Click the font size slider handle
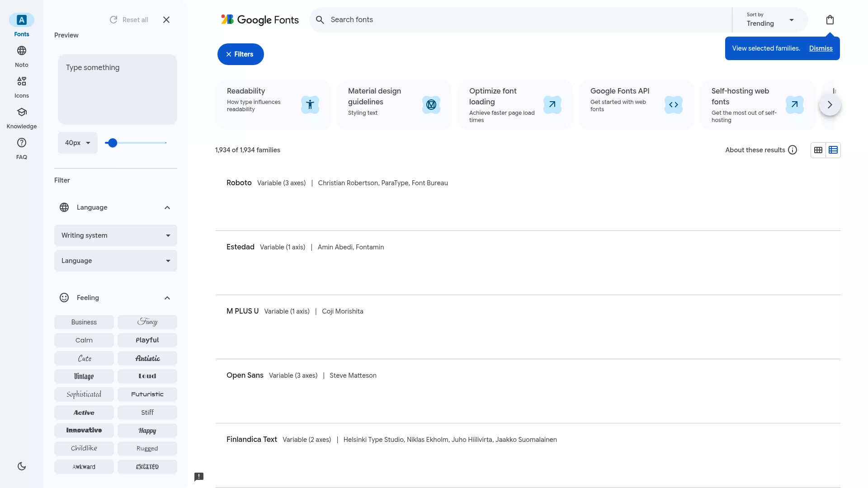This screenshot has height=488, width=868. [113, 143]
